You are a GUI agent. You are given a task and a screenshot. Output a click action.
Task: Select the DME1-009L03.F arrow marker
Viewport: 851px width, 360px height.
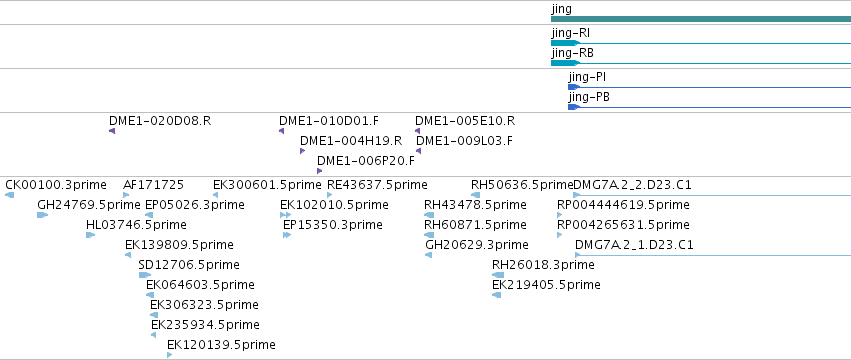tap(418, 151)
